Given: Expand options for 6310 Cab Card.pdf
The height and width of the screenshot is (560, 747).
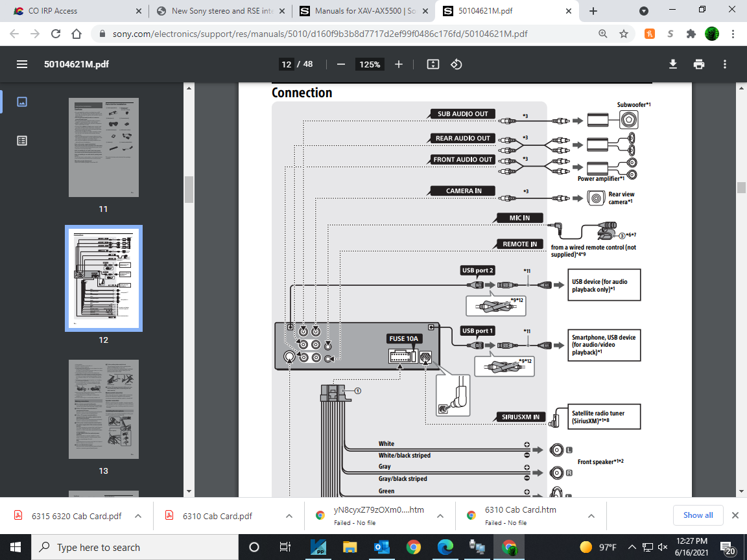Looking at the screenshot, I should click(x=289, y=516).
